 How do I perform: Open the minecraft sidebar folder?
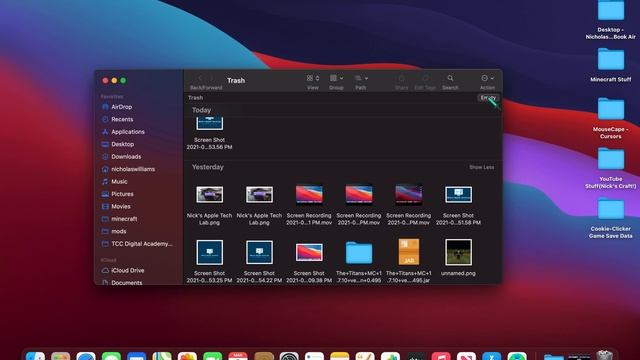(124, 219)
